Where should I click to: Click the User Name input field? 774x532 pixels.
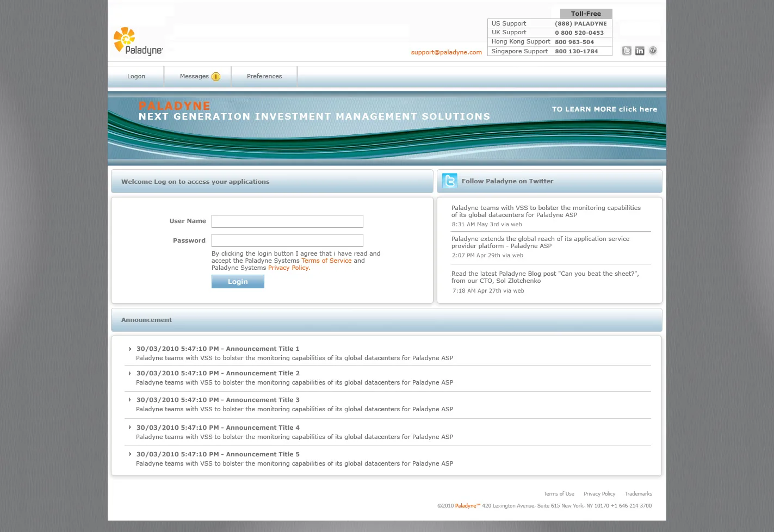[x=287, y=221]
